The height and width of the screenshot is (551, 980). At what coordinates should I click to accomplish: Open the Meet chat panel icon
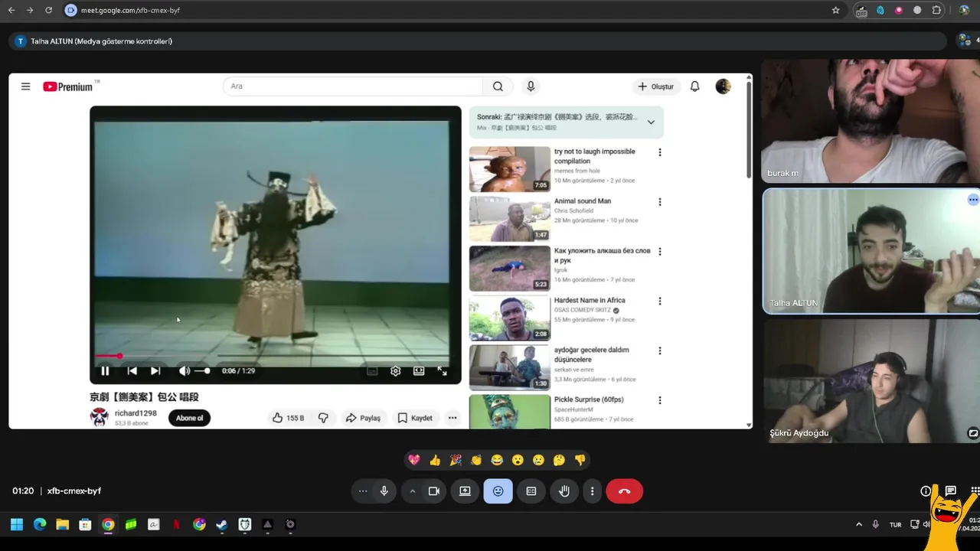point(950,491)
